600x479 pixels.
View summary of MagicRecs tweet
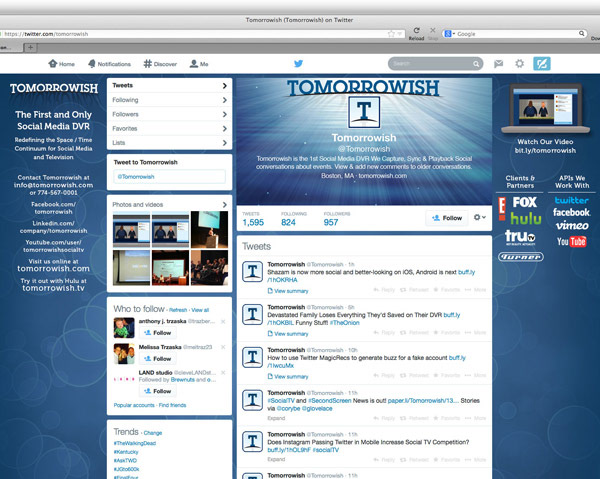click(x=288, y=377)
